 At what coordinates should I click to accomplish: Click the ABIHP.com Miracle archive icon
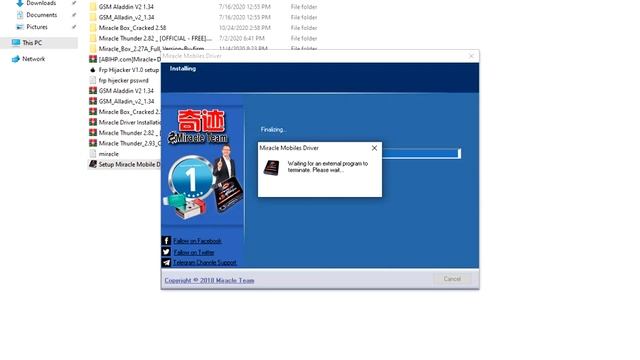[93, 60]
